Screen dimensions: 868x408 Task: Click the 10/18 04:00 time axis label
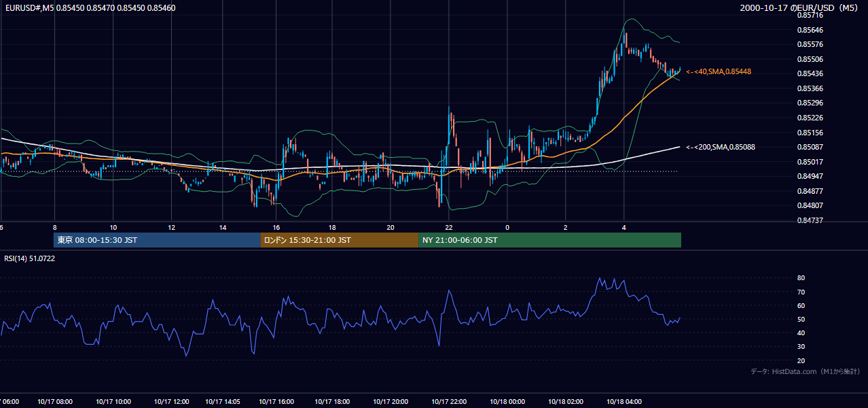pos(624,401)
